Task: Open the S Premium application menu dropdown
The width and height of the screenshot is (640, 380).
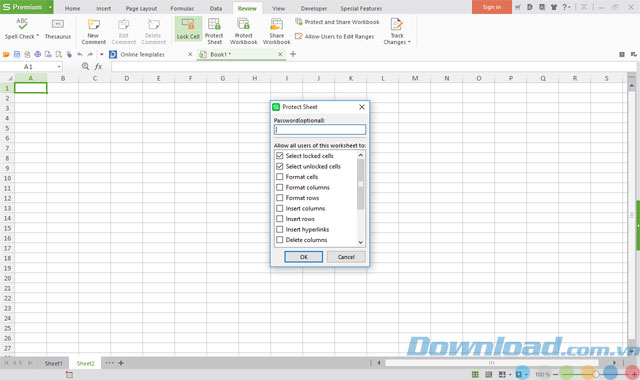Action: 50,7
